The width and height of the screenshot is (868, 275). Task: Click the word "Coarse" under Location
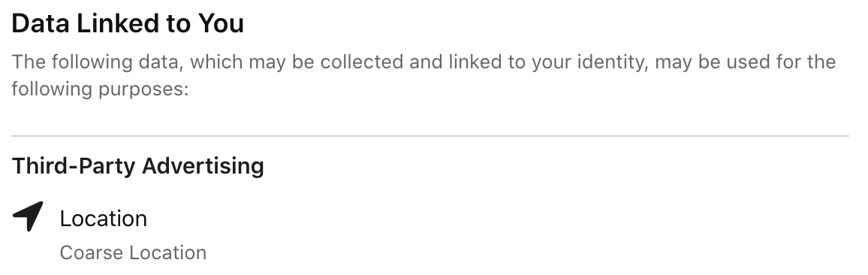(x=92, y=252)
